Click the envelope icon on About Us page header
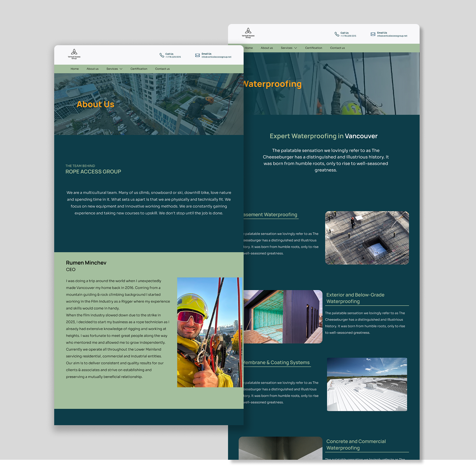 pyautogui.click(x=198, y=55)
